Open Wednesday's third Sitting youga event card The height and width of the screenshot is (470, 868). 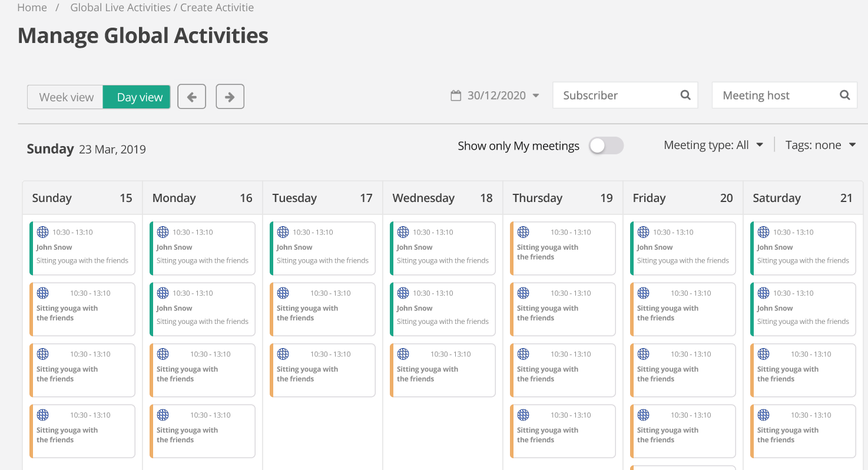click(442, 370)
